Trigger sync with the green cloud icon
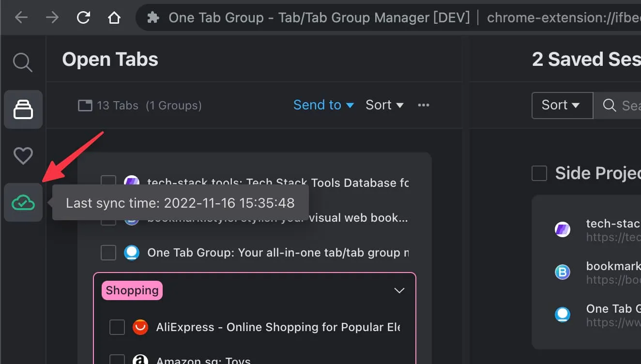The width and height of the screenshot is (641, 364). (x=22, y=202)
